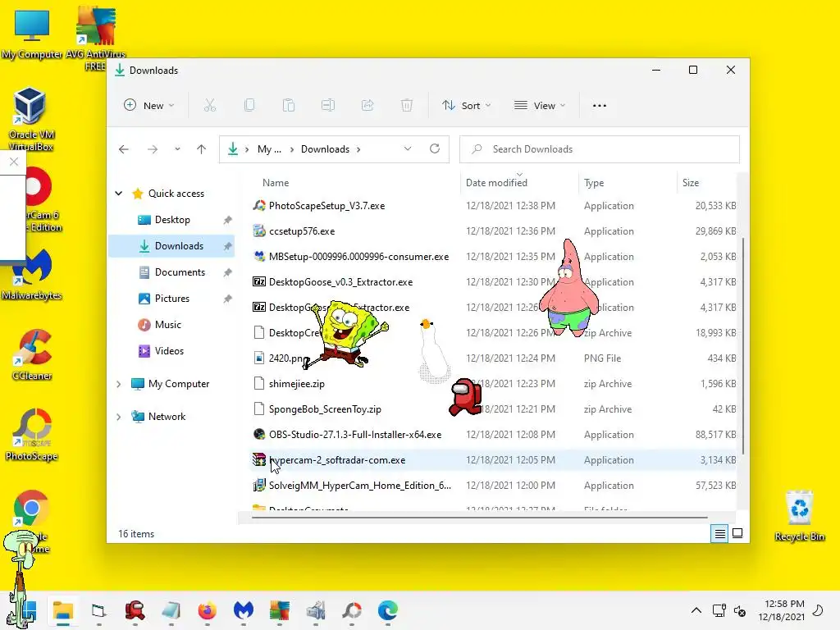Open the Sort dropdown menu
This screenshot has width=840, height=630.
[466, 106]
